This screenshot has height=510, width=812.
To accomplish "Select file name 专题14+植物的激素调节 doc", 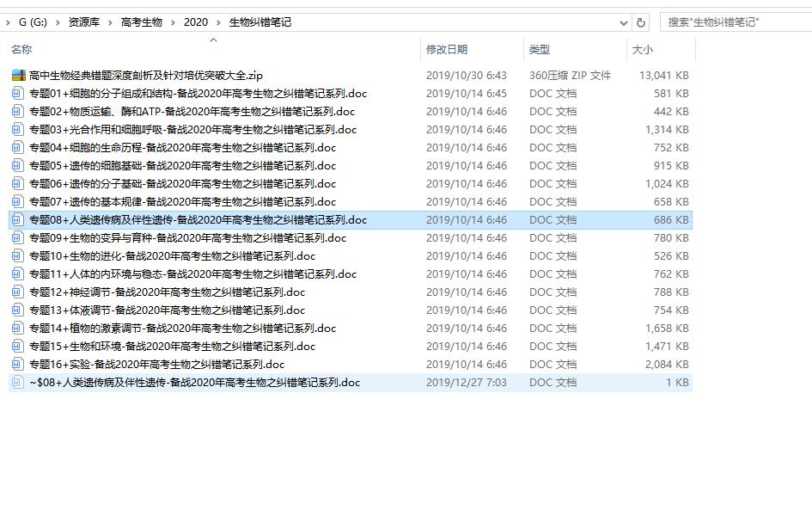I will tap(182, 328).
